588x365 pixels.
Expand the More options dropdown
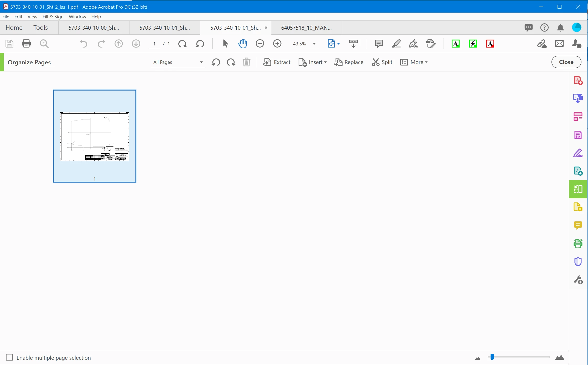point(414,62)
